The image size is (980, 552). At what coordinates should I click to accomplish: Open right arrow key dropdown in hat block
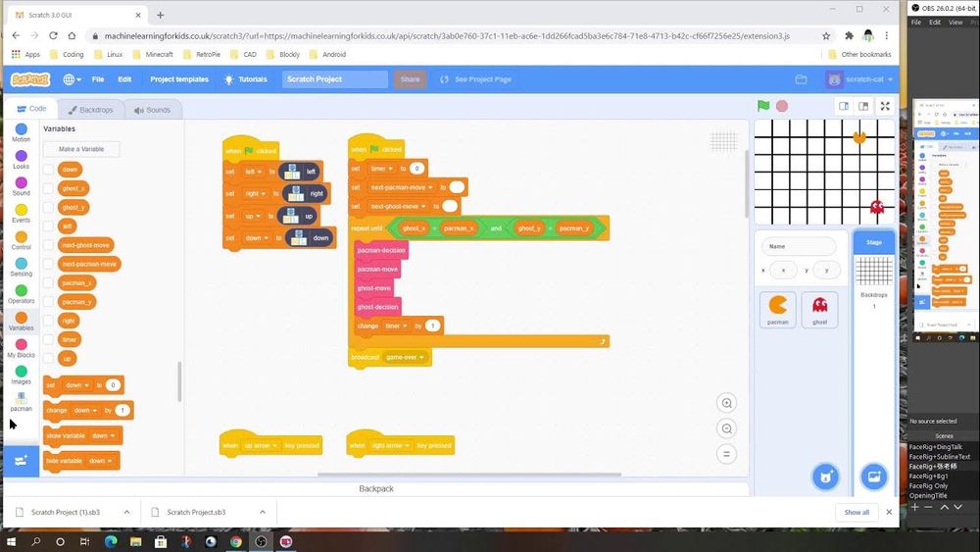pyautogui.click(x=391, y=446)
